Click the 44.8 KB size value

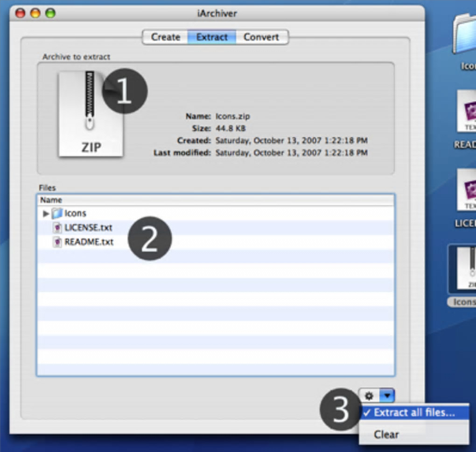pos(231,128)
